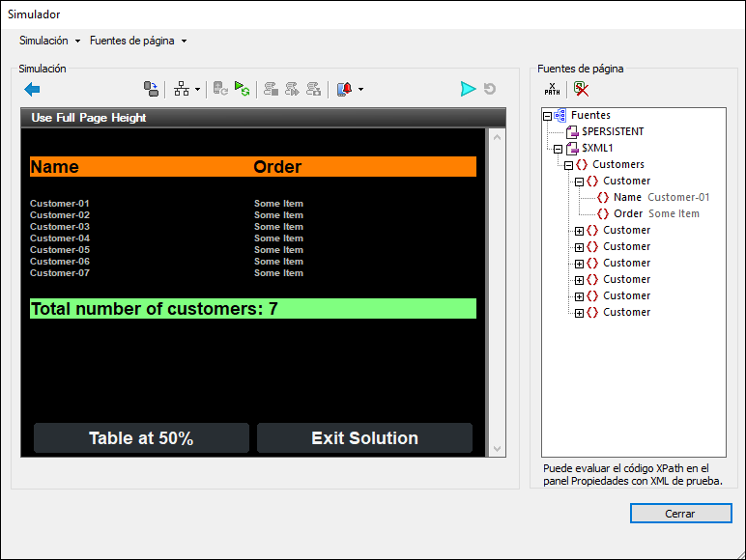Screen dimensions: 746x560
Task: Expand the last Customer node
Action: tap(579, 313)
